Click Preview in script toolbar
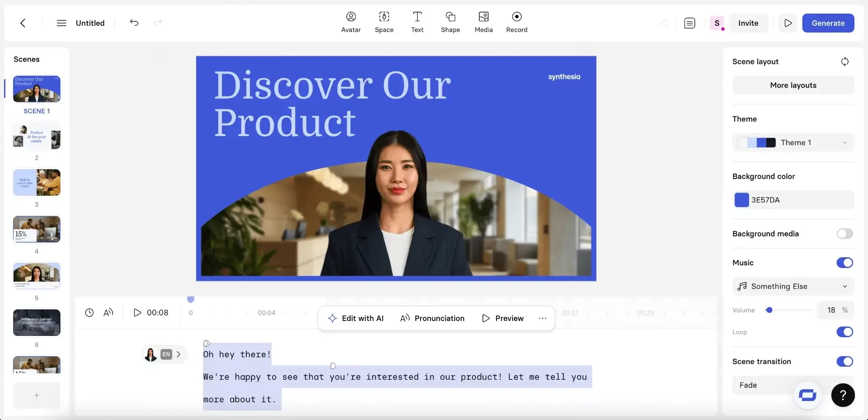The height and width of the screenshot is (420, 868). pos(503,318)
